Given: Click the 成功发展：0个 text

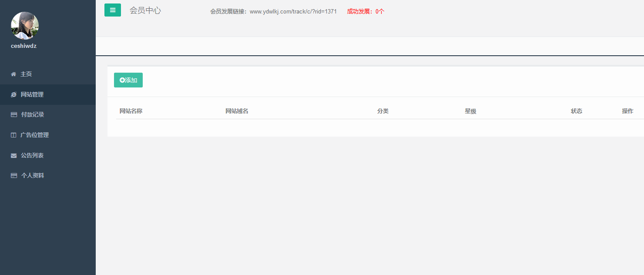Looking at the screenshot, I should [366, 12].
